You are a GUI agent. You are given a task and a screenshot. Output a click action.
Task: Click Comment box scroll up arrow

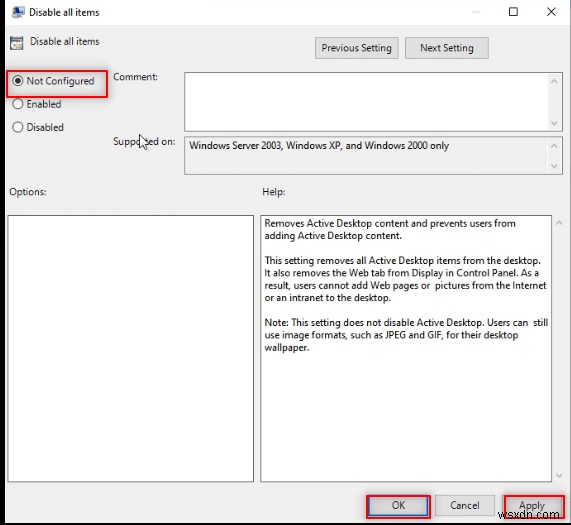(554, 81)
